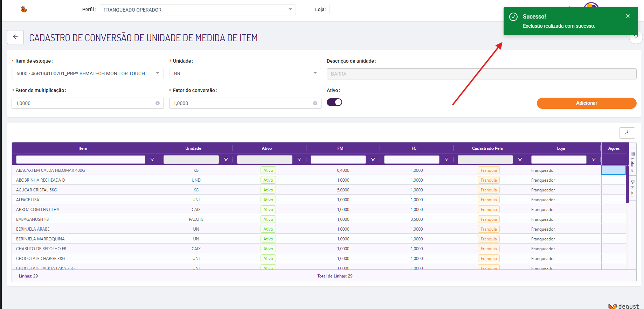Click Franqueador in ARROZ COM LENTILHA row
The image size is (644, 309).
pyautogui.click(x=543, y=210)
